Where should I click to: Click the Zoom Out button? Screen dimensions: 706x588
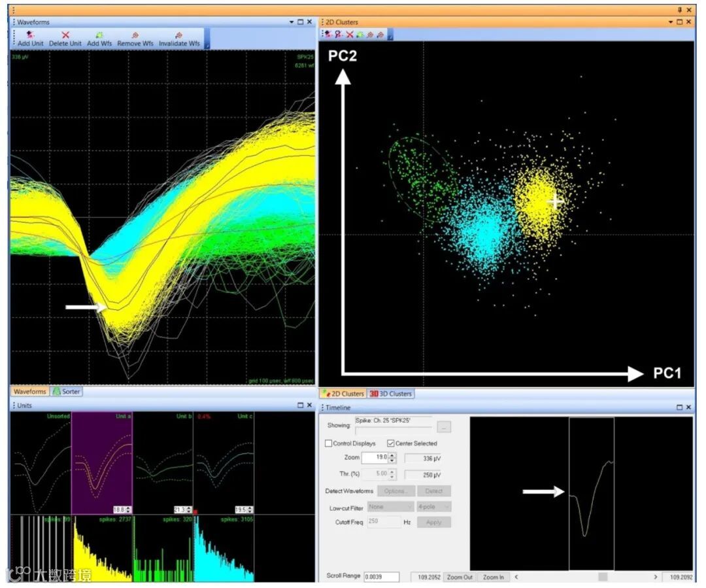coord(460,577)
